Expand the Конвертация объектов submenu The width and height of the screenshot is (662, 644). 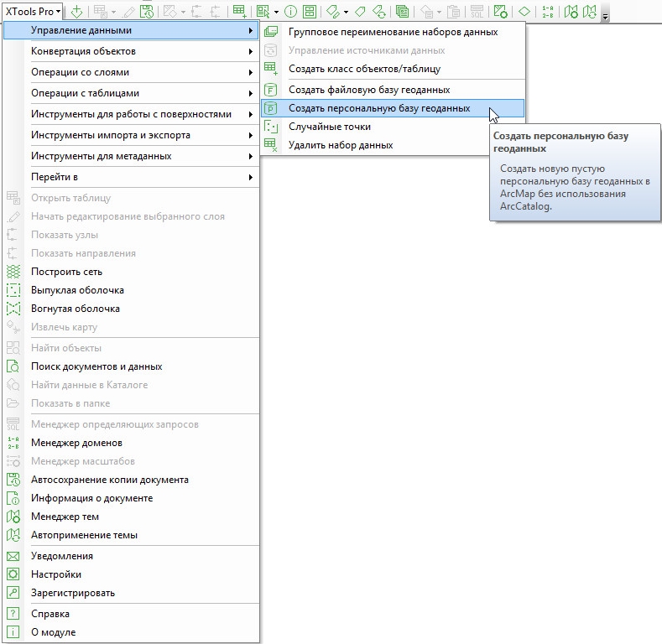tap(141, 51)
